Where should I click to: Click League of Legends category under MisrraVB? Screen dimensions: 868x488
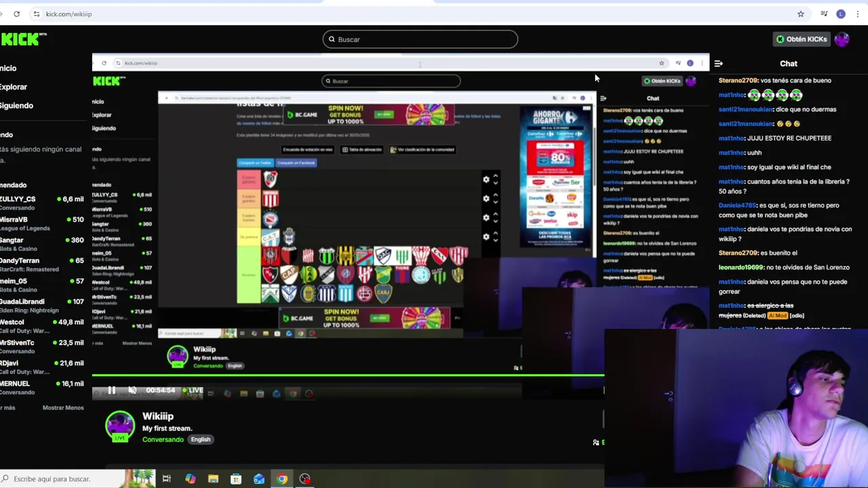24,228
